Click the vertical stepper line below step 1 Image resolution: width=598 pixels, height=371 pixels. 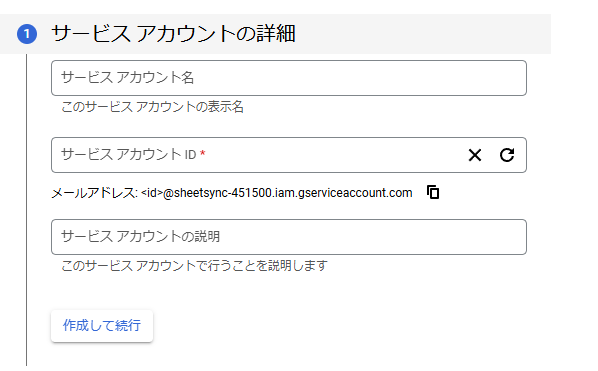pos(26,210)
